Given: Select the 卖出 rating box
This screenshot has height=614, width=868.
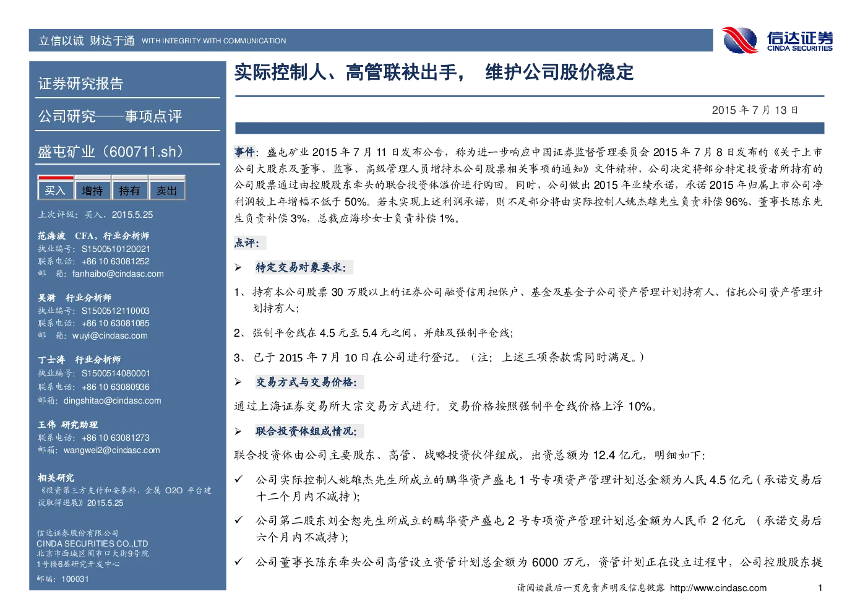Looking at the screenshot, I should tap(166, 191).
